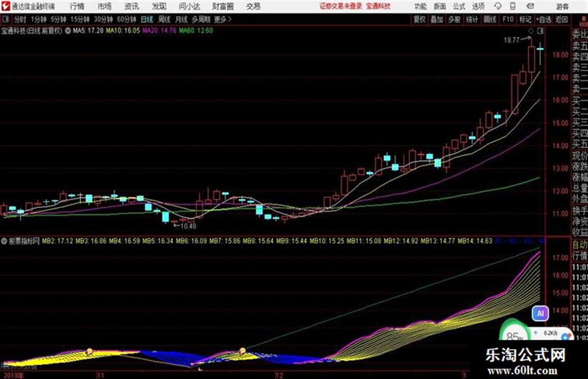Screen dimensions: 588x379
Task: Open the 问小达 menu
Action: click(189, 6)
